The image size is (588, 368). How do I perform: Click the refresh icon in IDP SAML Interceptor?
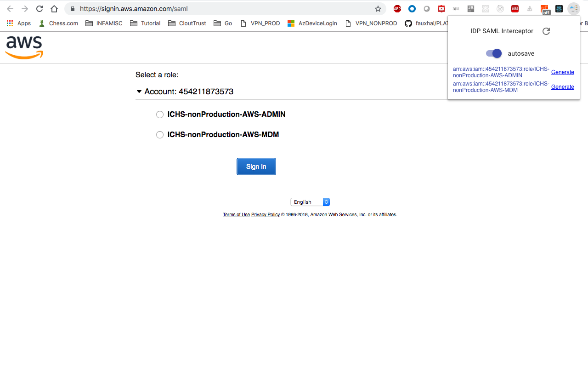click(x=546, y=31)
